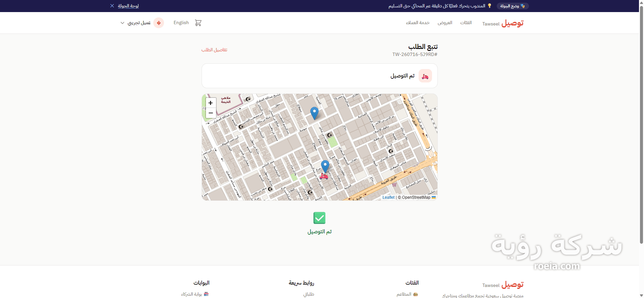Switch language to English

tap(181, 23)
